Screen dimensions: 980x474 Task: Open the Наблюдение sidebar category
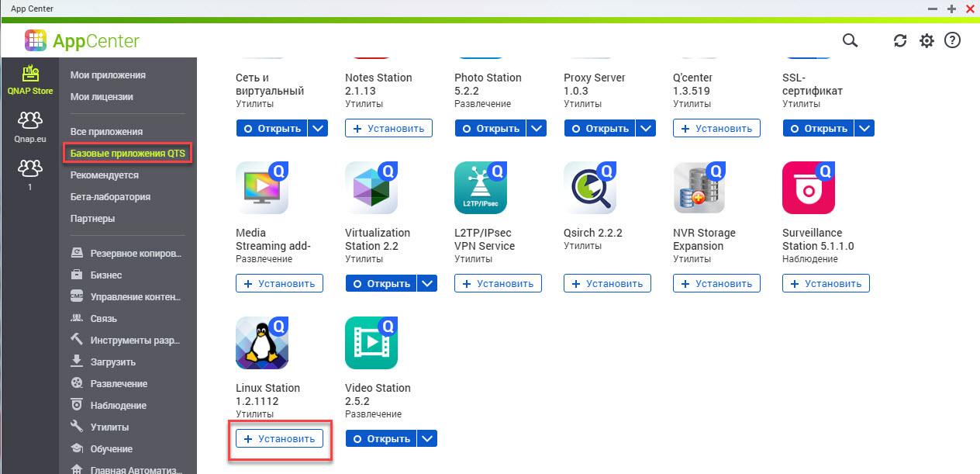point(109,405)
